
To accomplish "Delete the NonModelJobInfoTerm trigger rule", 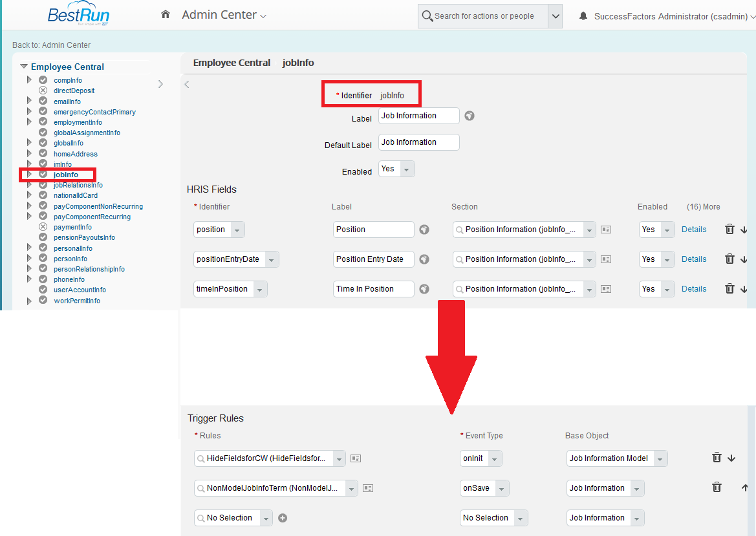I will click(717, 488).
